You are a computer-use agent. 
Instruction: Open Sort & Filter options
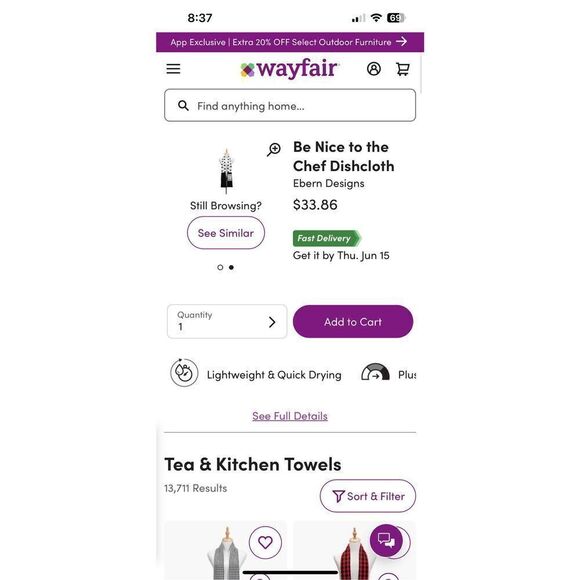point(368,496)
